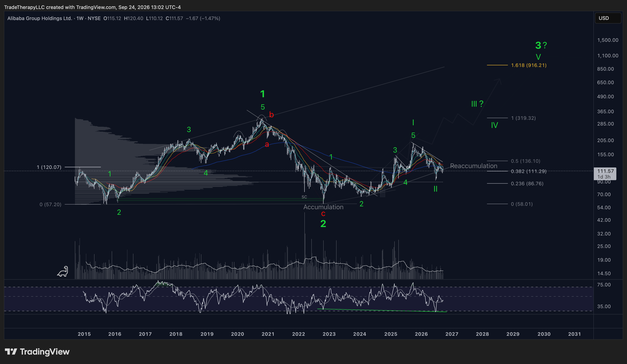Click the large green '2' under wave c

coord(323,224)
